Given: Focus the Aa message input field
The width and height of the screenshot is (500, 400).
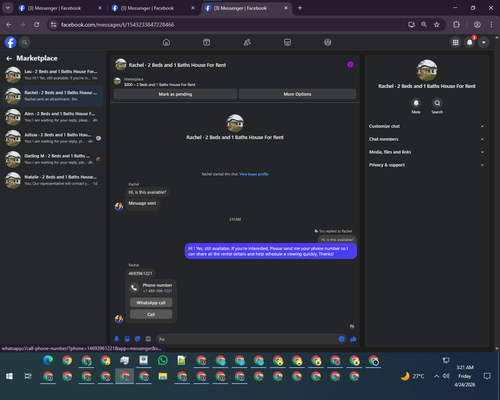Looking at the screenshot, I should pyautogui.click(x=247, y=339).
